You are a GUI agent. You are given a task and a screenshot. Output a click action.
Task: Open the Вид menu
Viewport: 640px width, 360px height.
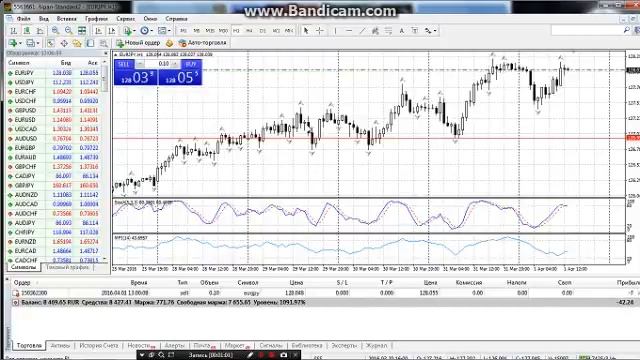[44, 19]
